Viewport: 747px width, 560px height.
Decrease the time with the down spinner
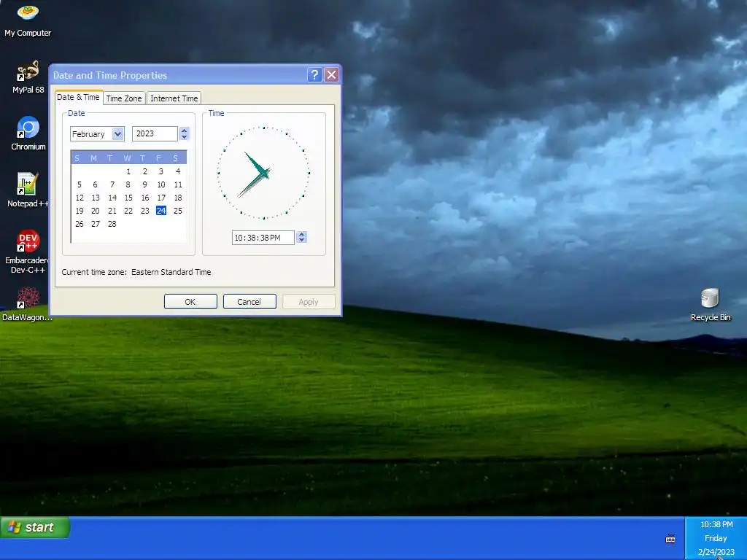(x=301, y=241)
